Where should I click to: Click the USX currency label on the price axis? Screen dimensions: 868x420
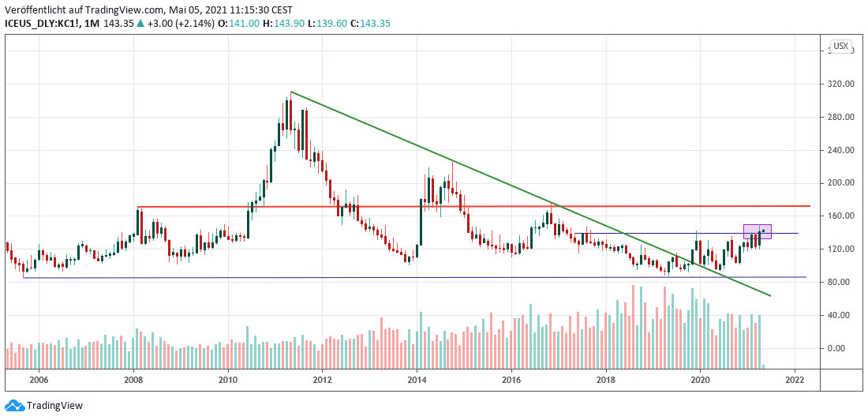pyautogui.click(x=841, y=46)
